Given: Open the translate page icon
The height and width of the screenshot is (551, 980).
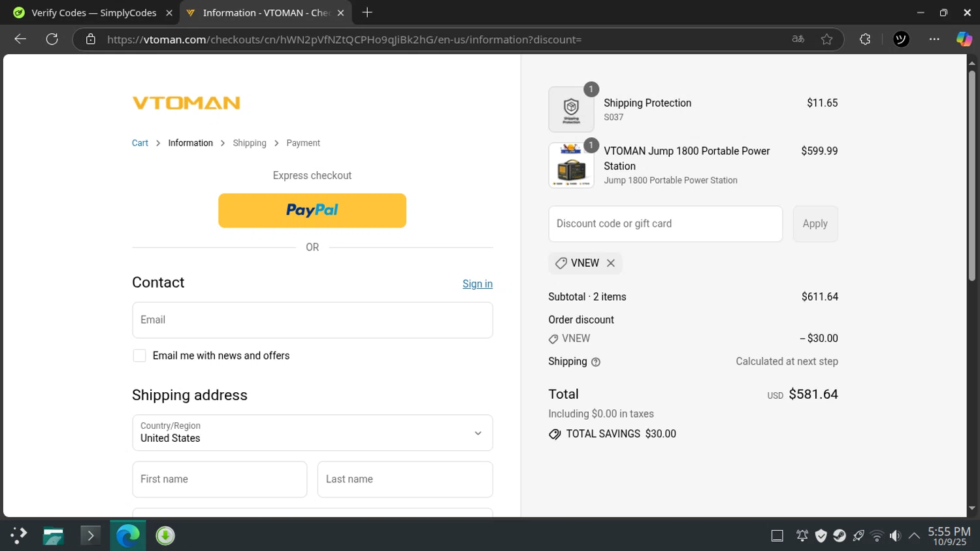Looking at the screenshot, I should point(798,39).
